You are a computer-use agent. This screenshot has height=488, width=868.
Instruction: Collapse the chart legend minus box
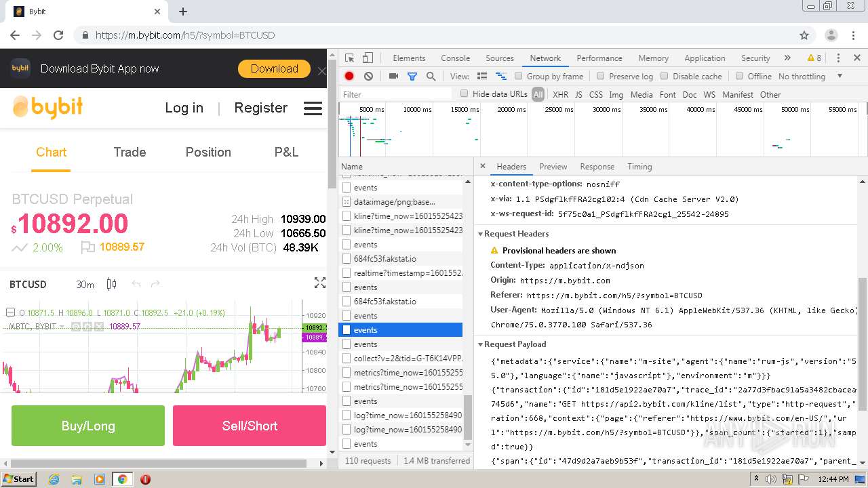(10, 312)
